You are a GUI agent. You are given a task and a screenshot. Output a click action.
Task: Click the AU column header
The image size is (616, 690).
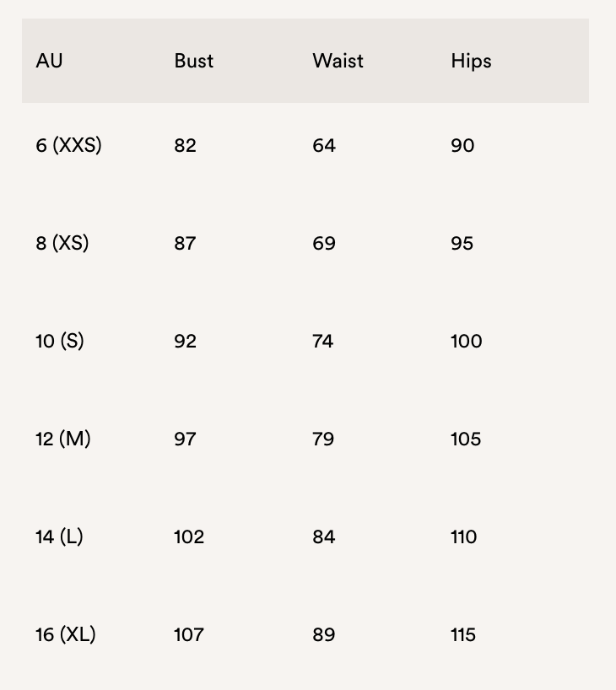point(49,61)
